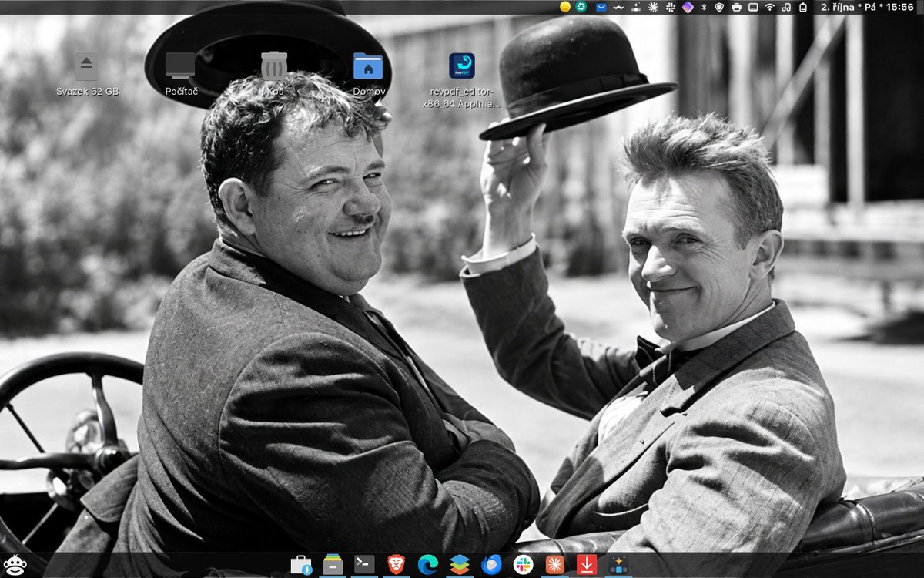924x578 pixels.
Task: Open Thunderbird mail from the dock
Action: (x=491, y=564)
